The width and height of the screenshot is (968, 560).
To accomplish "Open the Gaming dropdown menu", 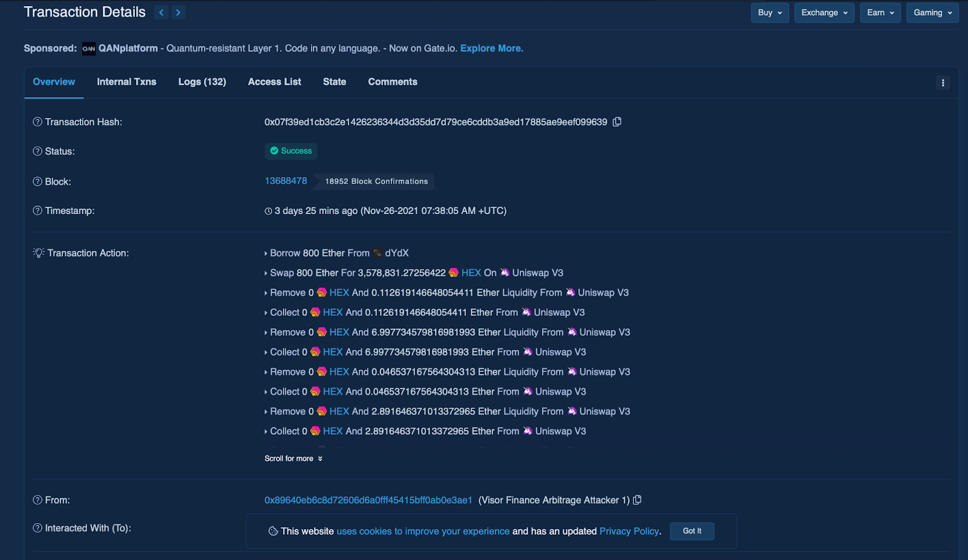I will click(x=932, y=13).
